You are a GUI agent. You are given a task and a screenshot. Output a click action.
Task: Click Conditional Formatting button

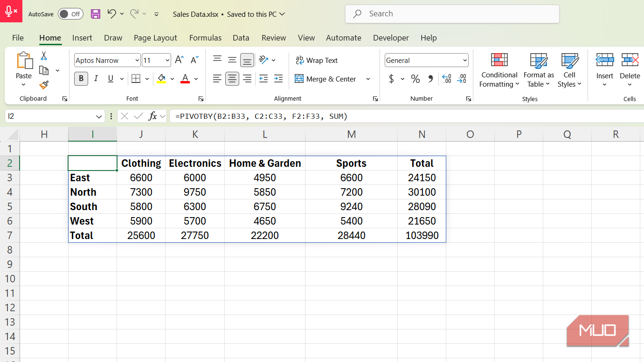(499, 70)
